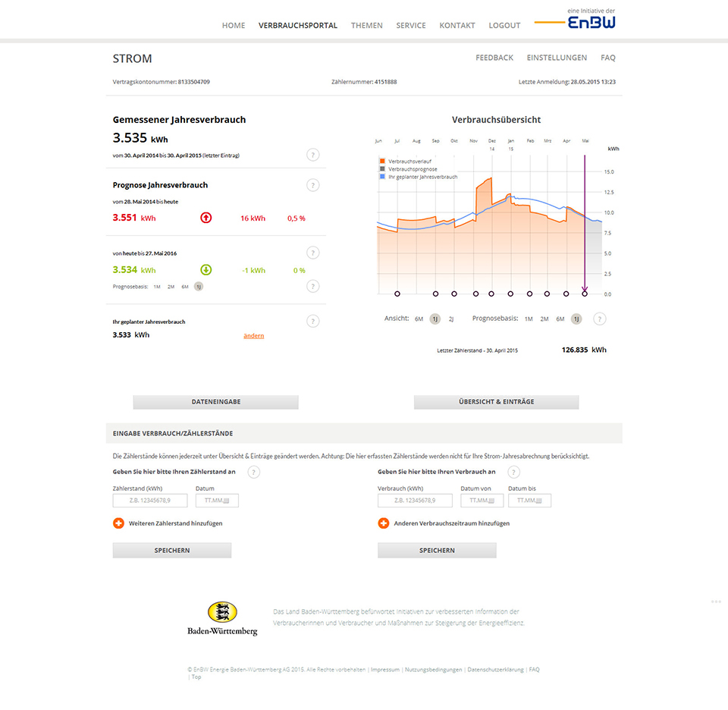This screenshot has height=710, width=728.
Task: Click orange plus for Weiteren Zählerstand hinzufügen
Action: point(118,523)
